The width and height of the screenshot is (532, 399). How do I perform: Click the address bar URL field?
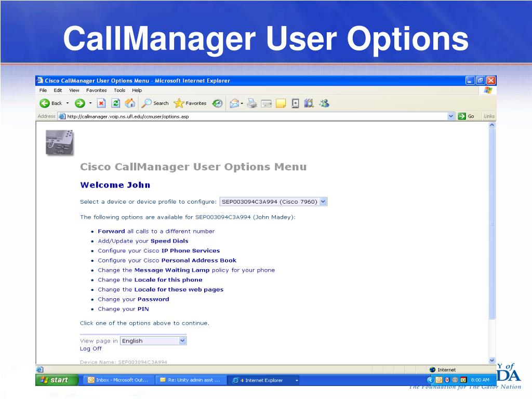(257, 116)
